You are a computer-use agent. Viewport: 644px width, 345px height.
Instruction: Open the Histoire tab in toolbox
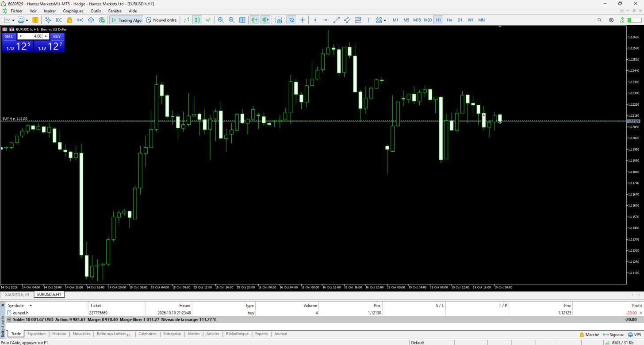tap(59, 334)
